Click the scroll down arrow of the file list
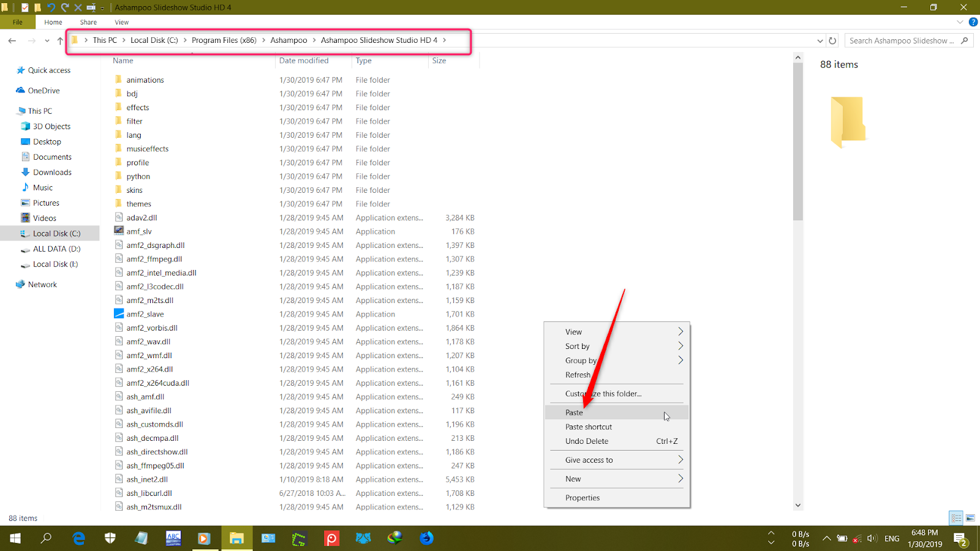This screenshot has height=551, width=980. coord(797,505)
